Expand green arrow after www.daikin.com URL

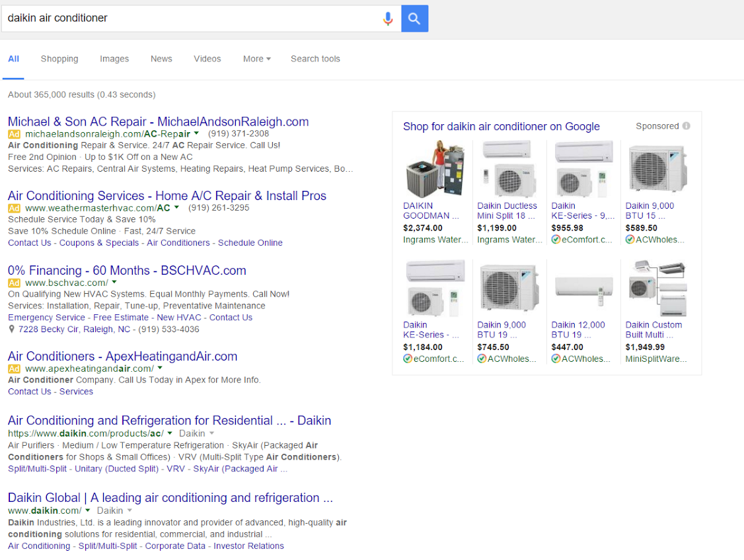[x=88, y=510]
